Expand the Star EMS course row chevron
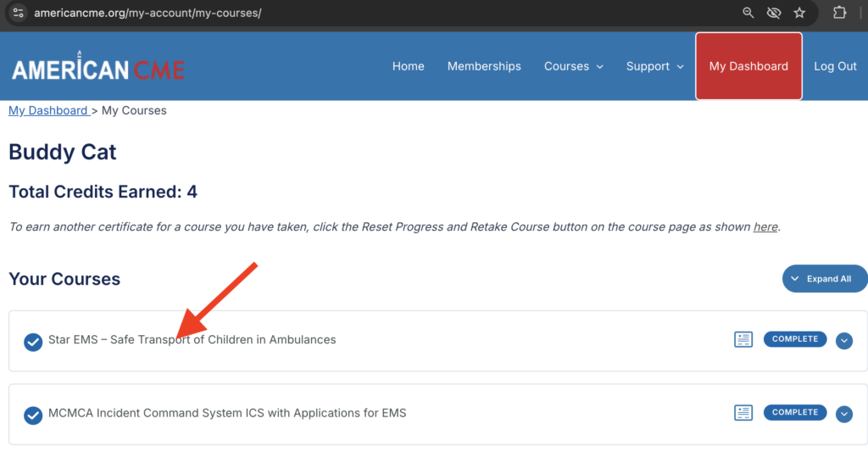Viewport: 868px width, 452px height. (843, 341)
